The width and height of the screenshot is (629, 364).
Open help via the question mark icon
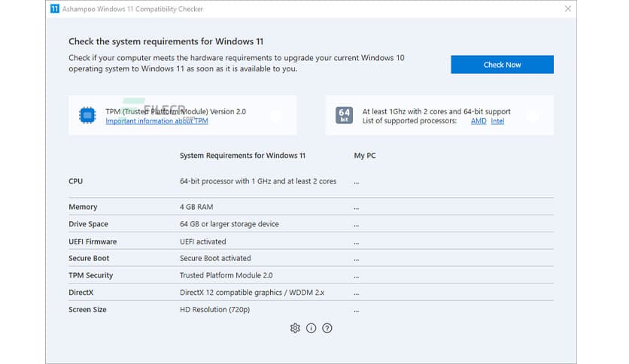327,328
